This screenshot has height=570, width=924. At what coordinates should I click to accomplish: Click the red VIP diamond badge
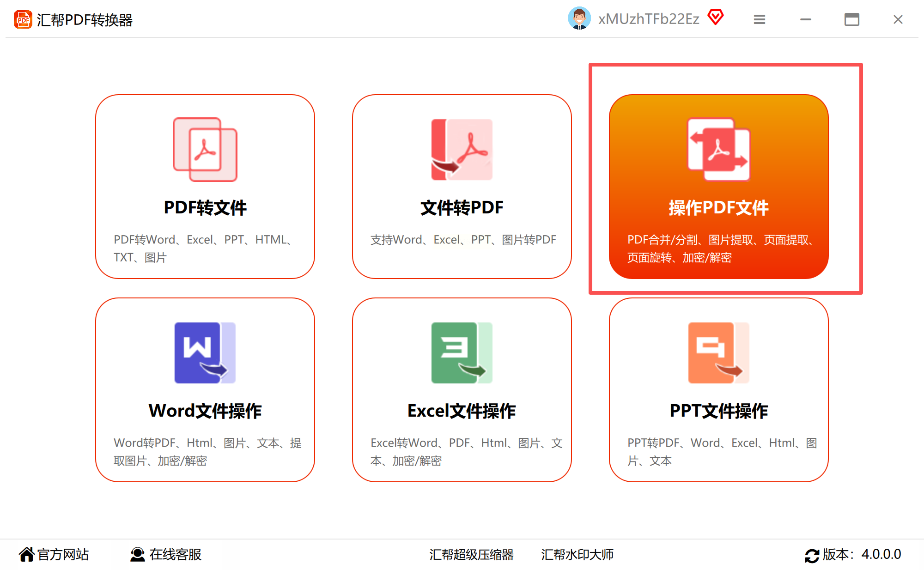tap(716, 18)
